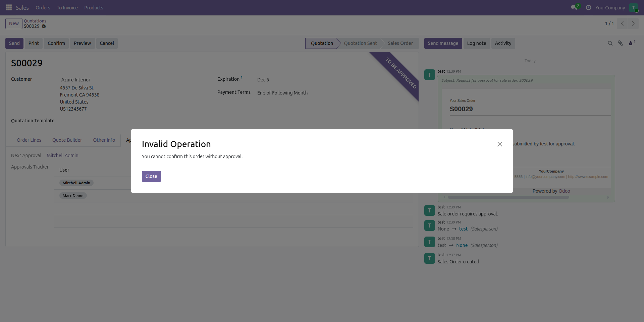Click the Print button
This screenshot has width=644, height=322.
click(x=34, y=43)
